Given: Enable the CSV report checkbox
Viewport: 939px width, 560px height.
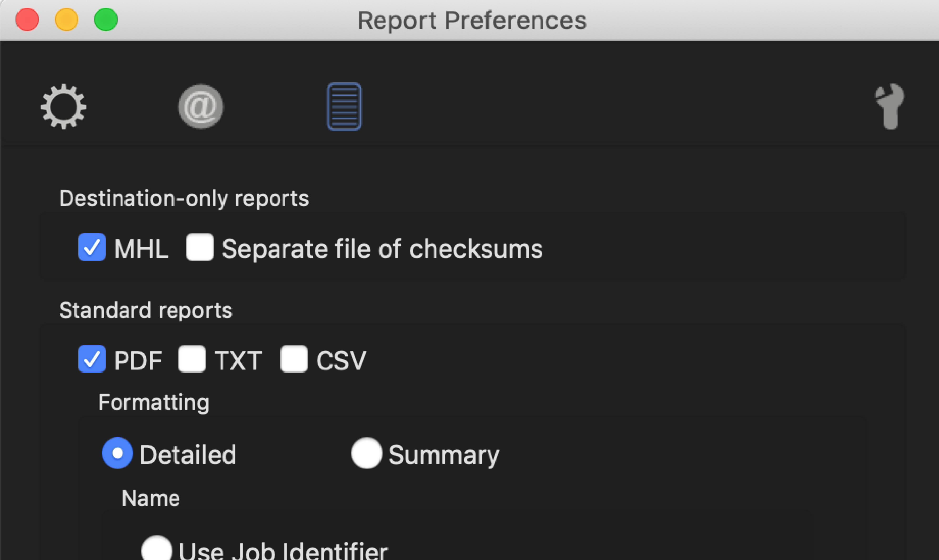Looking at the screenshot, I should [294, 359].
